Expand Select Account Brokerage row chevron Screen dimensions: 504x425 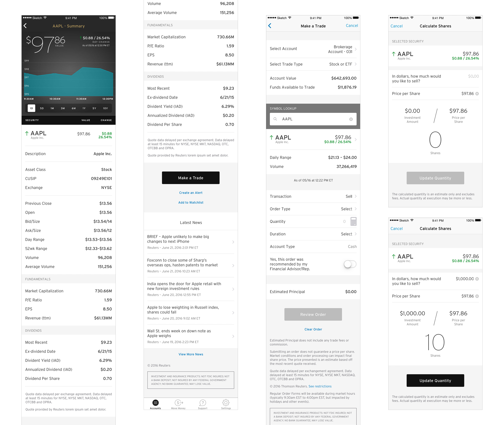coord(356,49)
